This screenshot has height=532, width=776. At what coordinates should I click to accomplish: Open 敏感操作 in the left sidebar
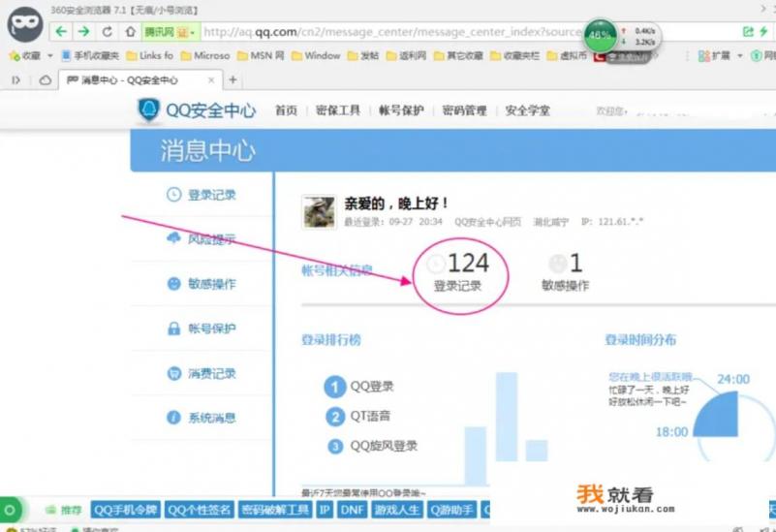point(202,284)
